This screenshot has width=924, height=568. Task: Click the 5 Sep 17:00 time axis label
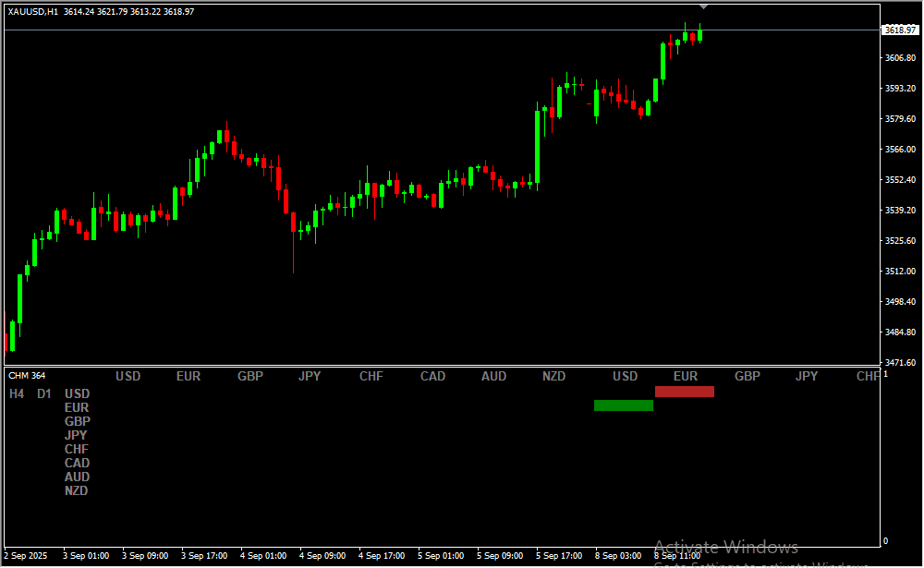tap(559, 556)
